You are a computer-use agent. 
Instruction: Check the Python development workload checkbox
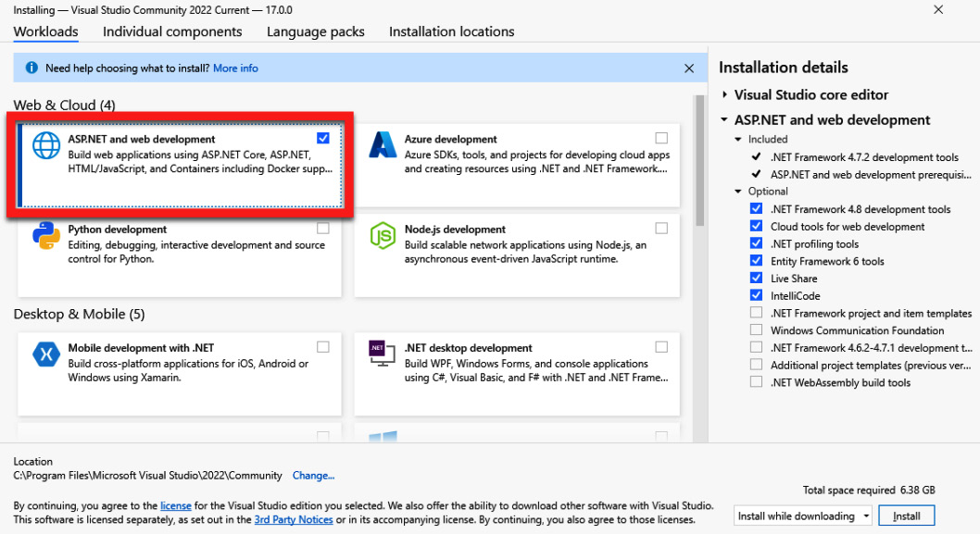pyautogui.click(x=323, y=228)
